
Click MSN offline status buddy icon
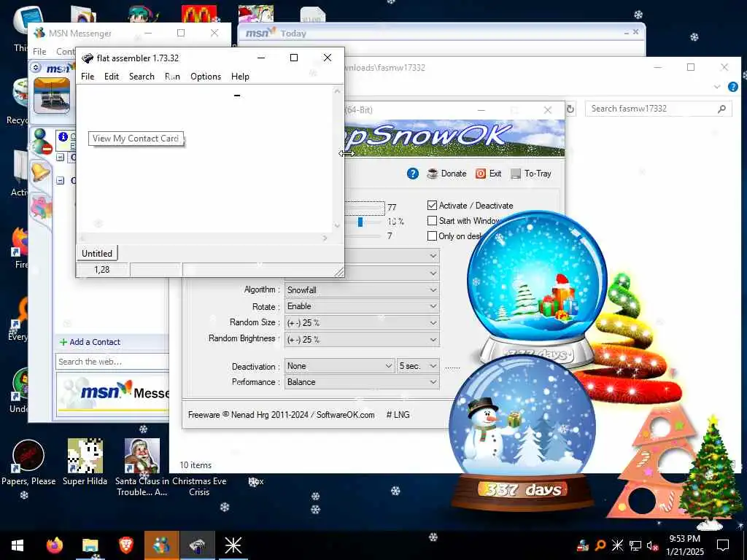(x=42, y=141)
